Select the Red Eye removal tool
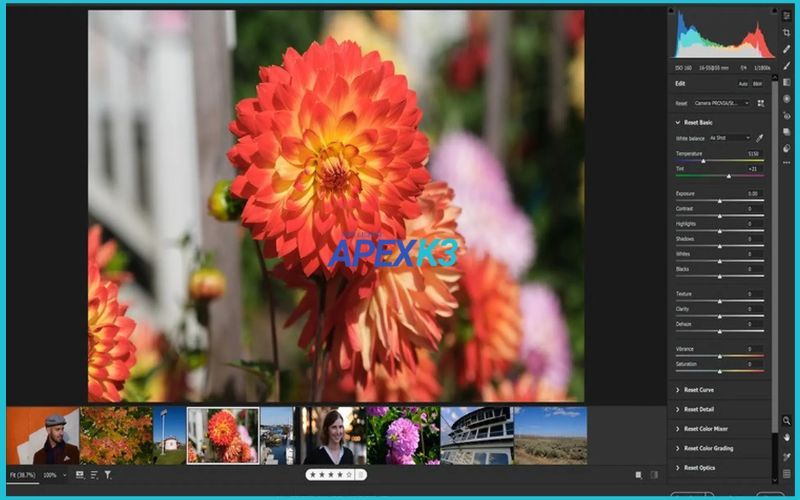The height and width of the screenshot is (500, 800). click(x=787, y=115)
